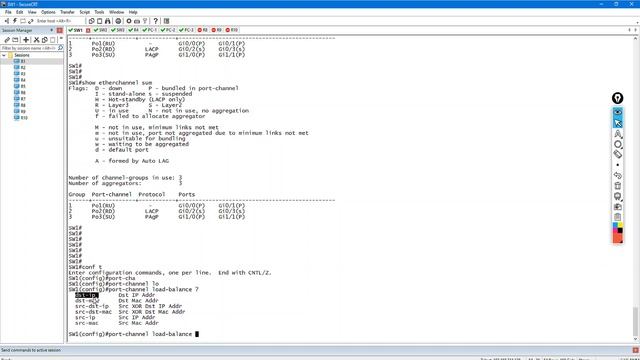640x360 pixels.
Task: Open the Window menu
Action: (116, 12)
